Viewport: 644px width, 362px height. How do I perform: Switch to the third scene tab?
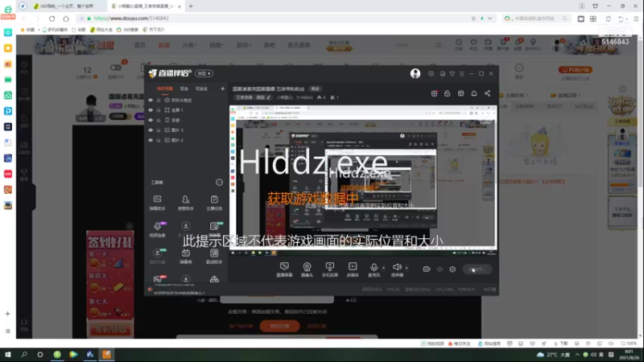pyautogui.click(x=201, y=88)
